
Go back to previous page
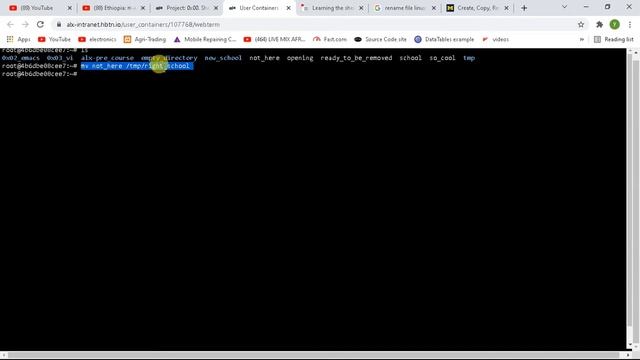point(10,24)
